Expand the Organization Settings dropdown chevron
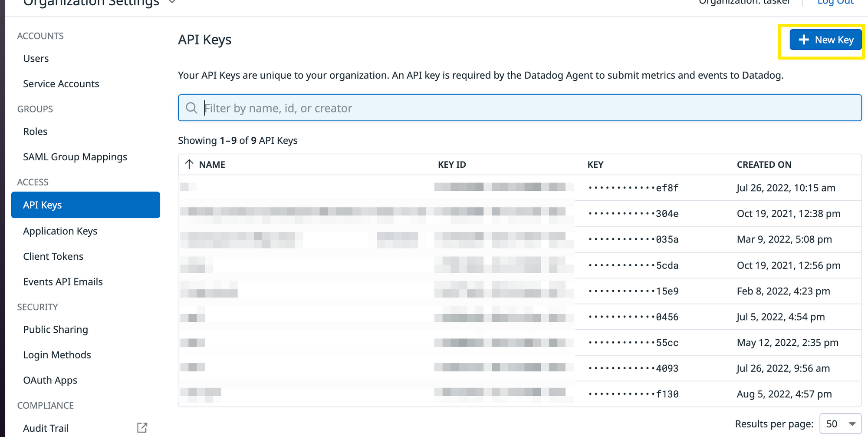Screen dimensions: 868x437 tap(172, 2)
